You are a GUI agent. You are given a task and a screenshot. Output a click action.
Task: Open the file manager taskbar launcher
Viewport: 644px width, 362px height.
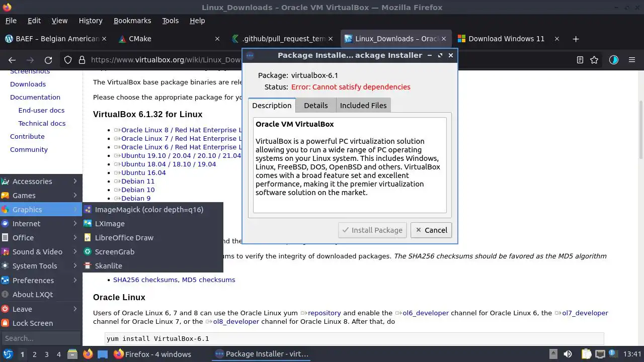[72, 354]
